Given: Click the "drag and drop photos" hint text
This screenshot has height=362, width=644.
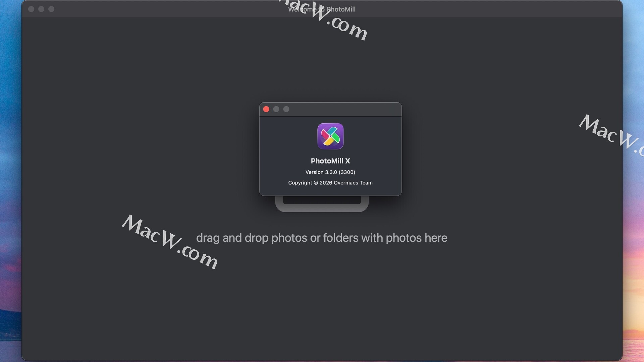Looking at the screenshot, I should tap(322, 238).
